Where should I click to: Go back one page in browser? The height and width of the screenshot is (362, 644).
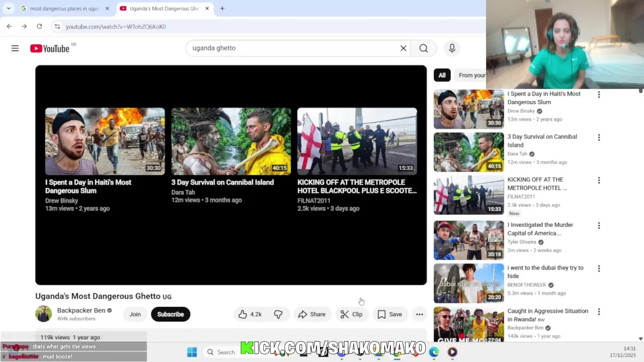click(x=9, y=26)
